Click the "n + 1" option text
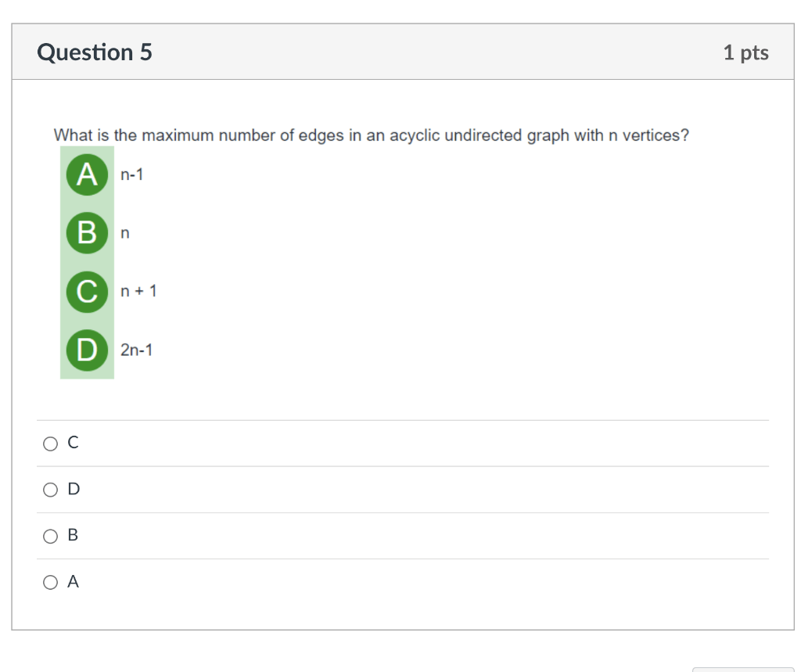This screenshot has height=672, width=801. click(x=138, y=291)
